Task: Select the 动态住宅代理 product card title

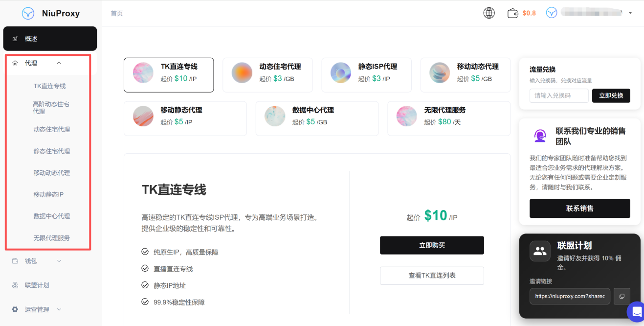Action: 280,67
